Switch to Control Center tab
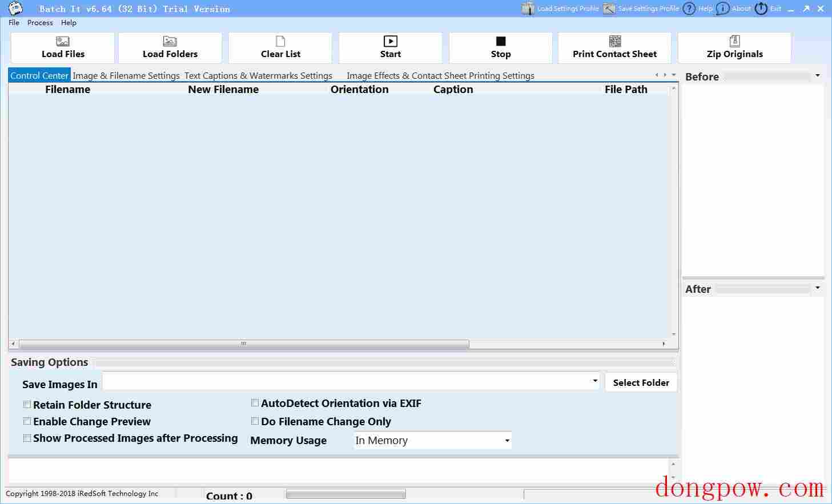Image resolution: width=832 pixels, height=504 pixels. tap(39, 75)
